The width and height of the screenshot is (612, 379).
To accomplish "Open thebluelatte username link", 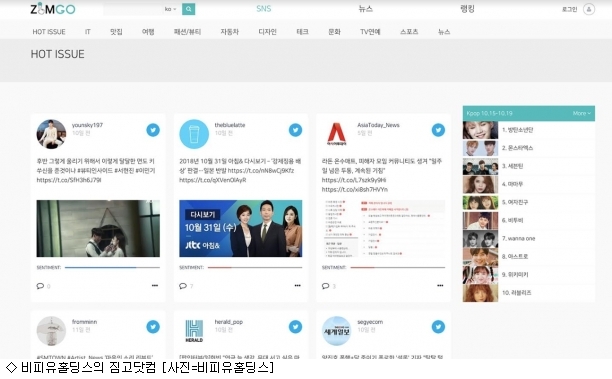I will click(x=230, y=125).
